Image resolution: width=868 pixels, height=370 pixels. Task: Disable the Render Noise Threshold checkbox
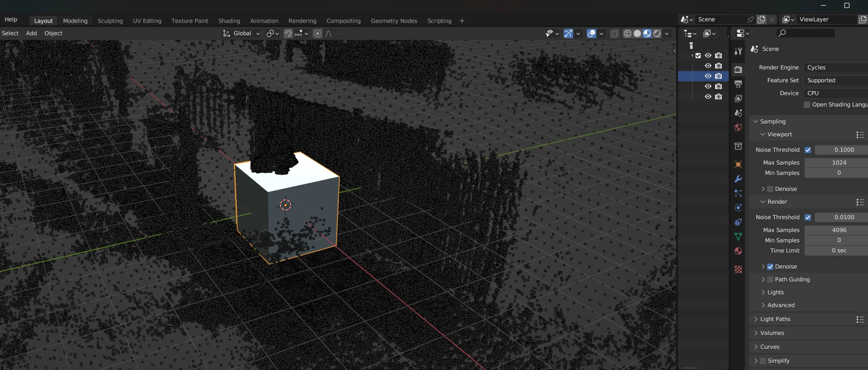pyautogui.click(x=808, y=218)
